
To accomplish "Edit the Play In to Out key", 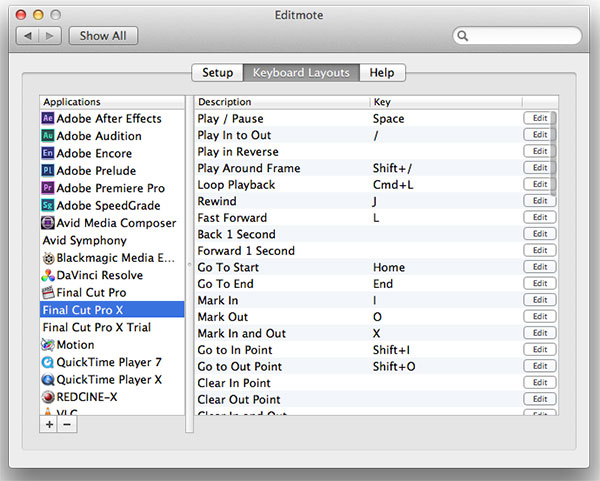I will click(540, 134).
